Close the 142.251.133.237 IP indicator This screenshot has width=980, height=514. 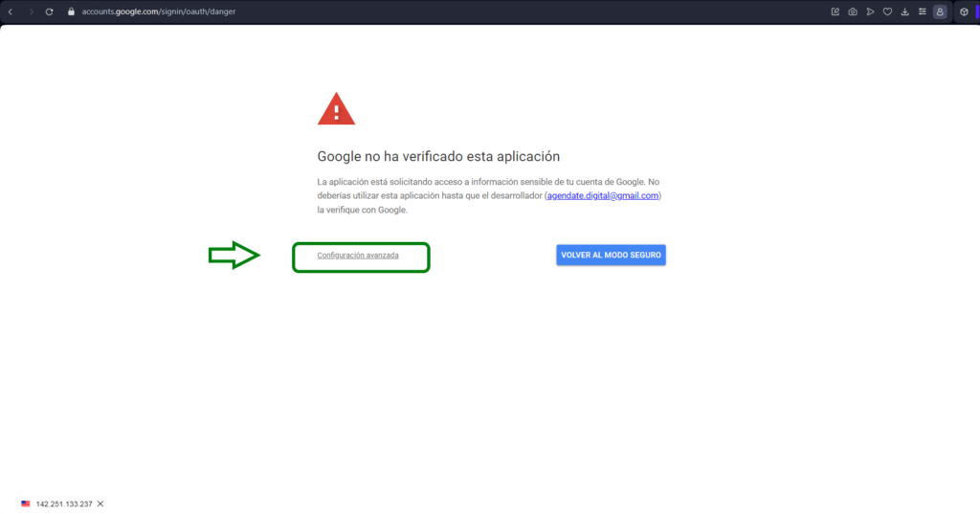click(x=100, y=503)
